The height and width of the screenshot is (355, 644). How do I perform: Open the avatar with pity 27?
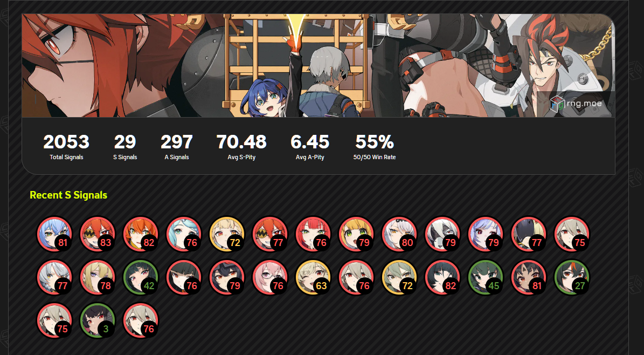[x=572, y=278]
